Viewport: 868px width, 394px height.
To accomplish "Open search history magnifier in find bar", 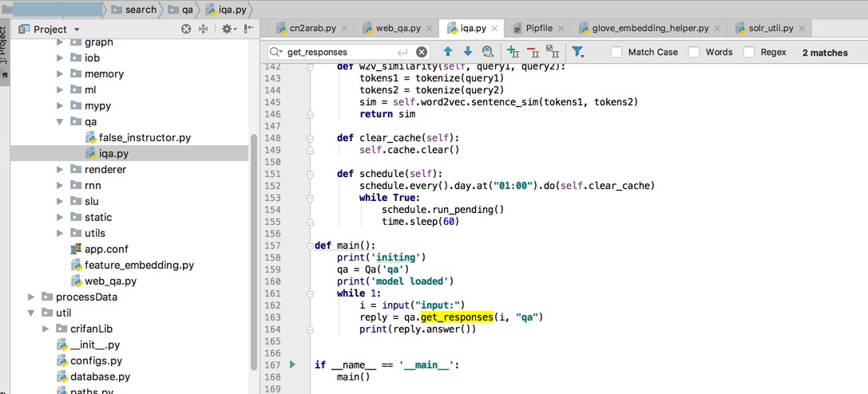I will click(276, 52).
